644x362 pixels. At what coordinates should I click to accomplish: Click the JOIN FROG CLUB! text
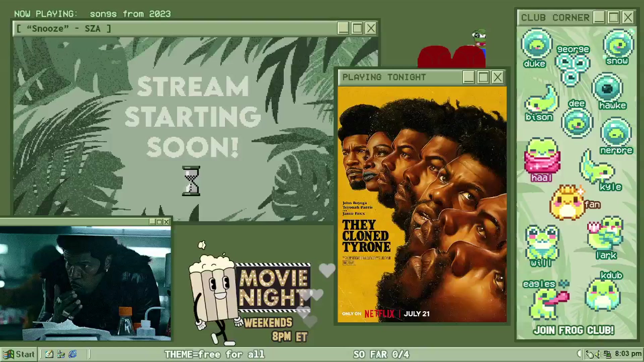574,330
